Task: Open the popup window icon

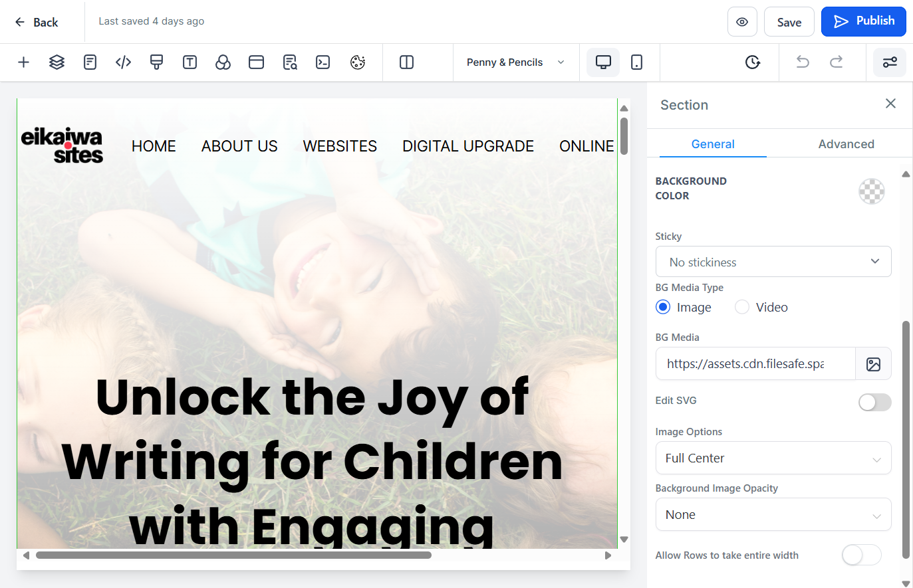Action: 256,62
